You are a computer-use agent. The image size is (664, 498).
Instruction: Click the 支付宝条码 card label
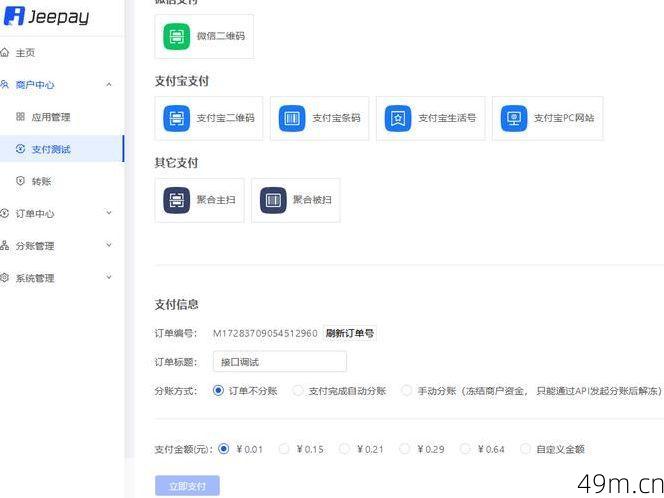336,118
